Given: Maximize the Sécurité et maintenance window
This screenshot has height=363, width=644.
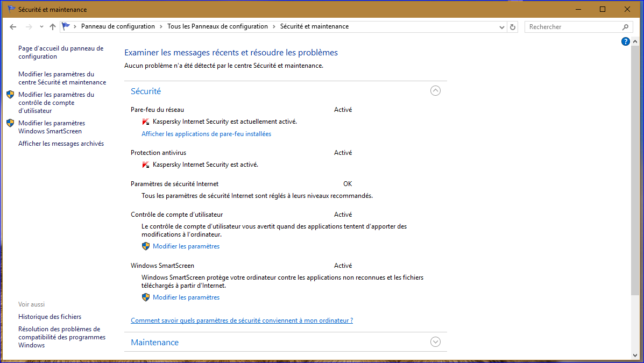Looking at the screenshot, I should pyautogui.click(x=603, y=9).
